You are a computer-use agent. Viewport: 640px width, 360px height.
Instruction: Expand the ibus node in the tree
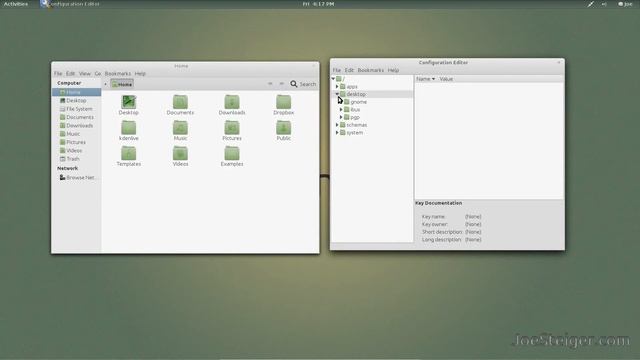point(341,109)
